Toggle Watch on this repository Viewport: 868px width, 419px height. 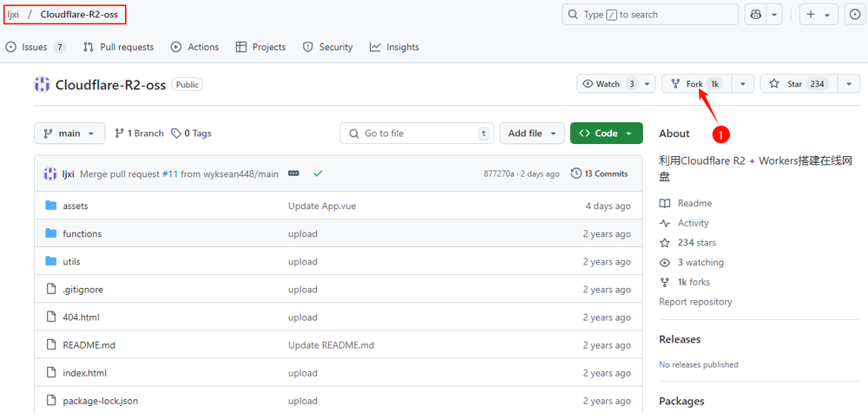click(x=609, y=84)
